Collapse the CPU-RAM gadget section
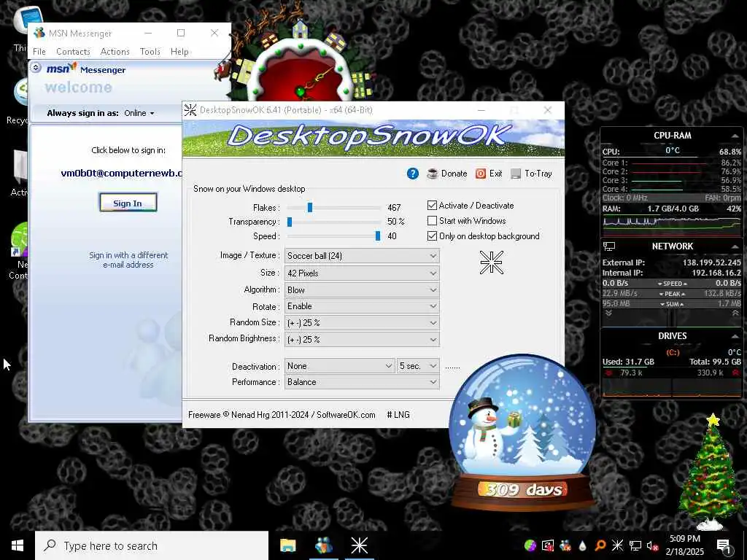 (x=735, y=136)
